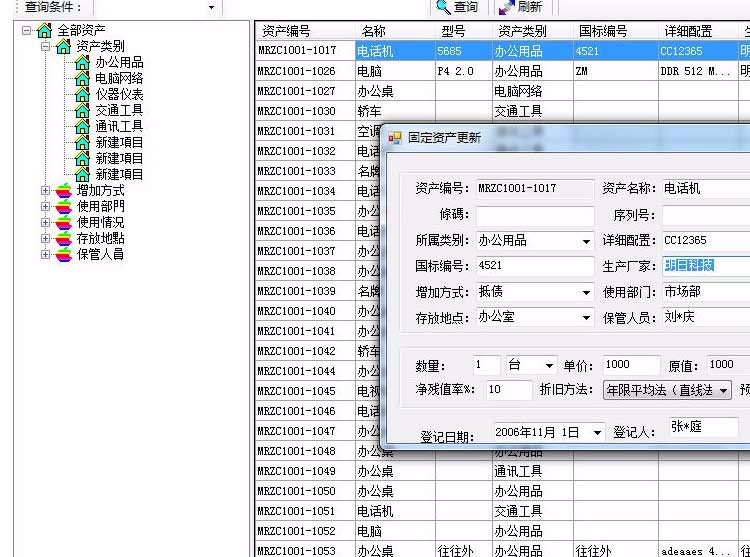Image resolution: width=750 pixels, height=557 pixels.
Task: Expand the 增加方式 tree node
Action: click(45, 191)
